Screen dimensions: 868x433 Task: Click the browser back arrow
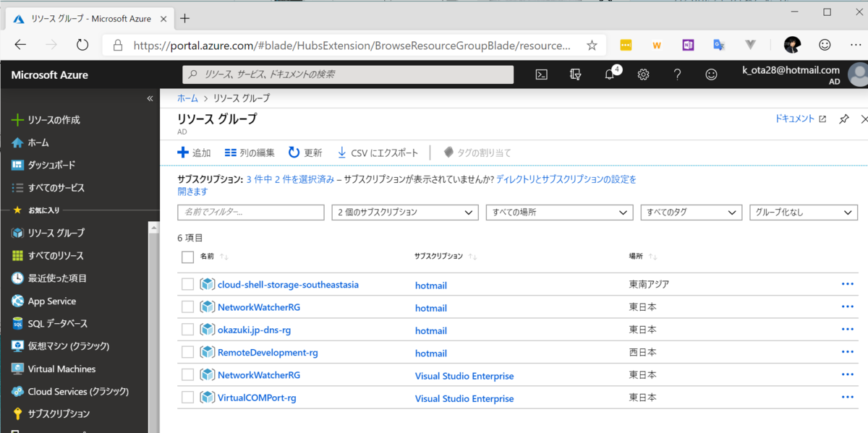coord(20,45)
